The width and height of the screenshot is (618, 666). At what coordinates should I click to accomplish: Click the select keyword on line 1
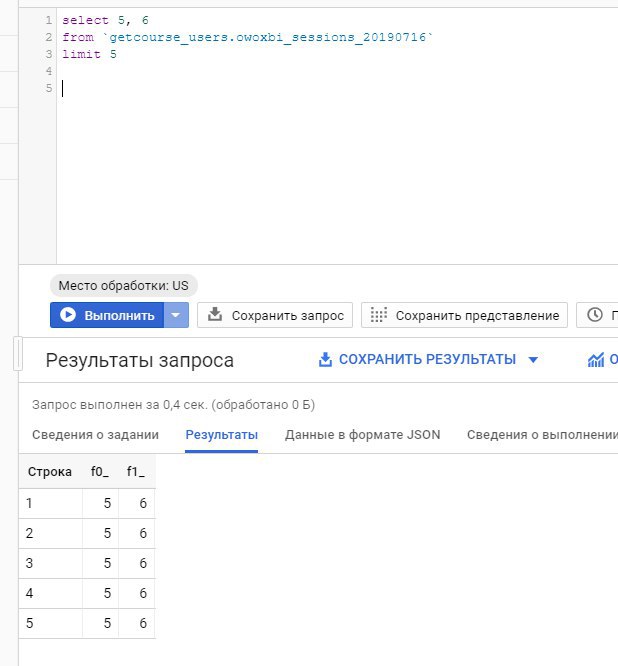coord(85,20)
